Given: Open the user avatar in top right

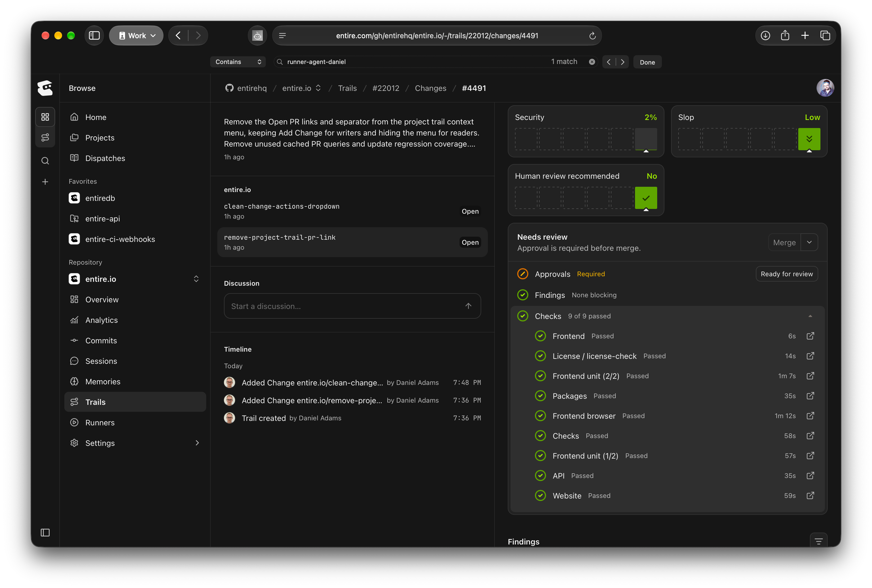Looking at the screenshot, I should [825, 88].
